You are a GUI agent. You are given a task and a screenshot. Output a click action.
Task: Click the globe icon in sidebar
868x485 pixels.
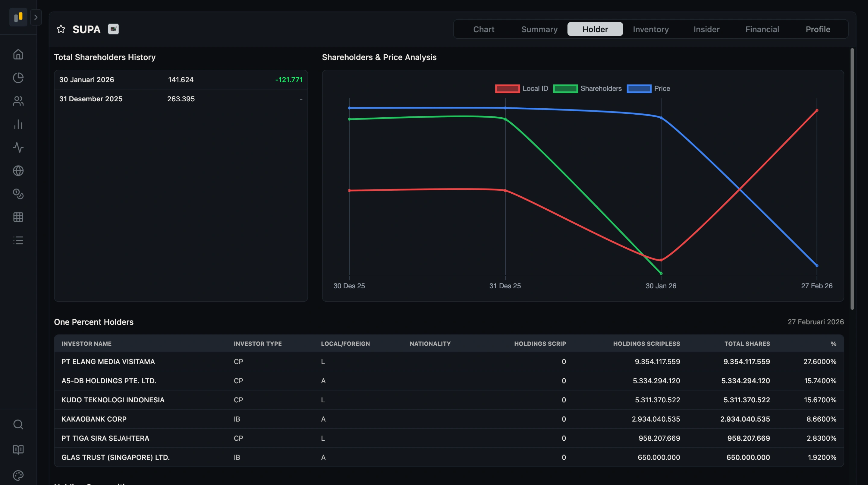pyautogui.click(x=18, y=171)
